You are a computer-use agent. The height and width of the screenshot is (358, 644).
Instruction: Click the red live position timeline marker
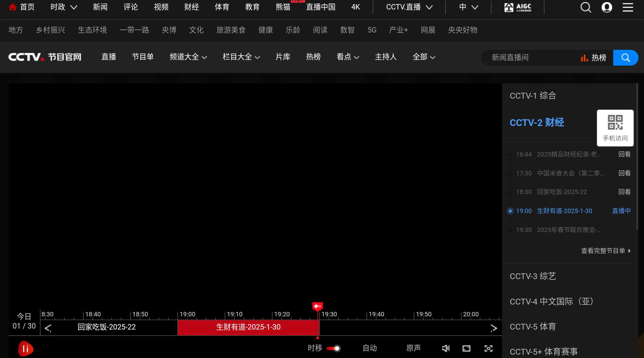[317, 307]
